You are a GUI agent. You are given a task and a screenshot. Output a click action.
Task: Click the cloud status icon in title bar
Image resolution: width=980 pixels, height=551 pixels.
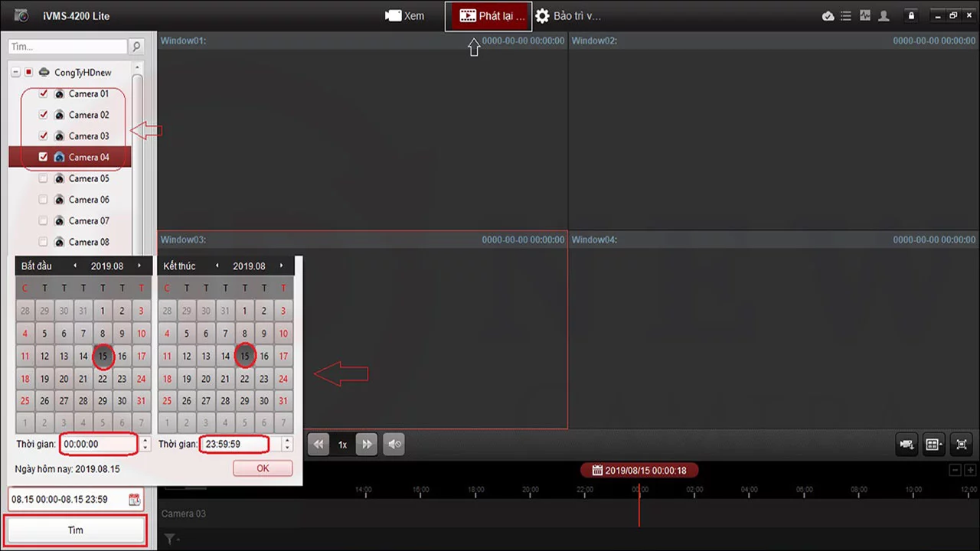[828, 16]
